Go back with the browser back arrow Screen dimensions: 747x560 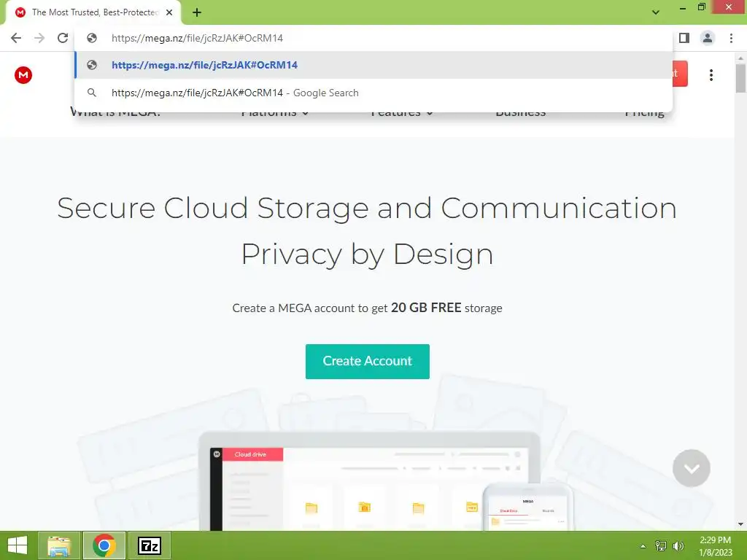click(x=16, y=38)
